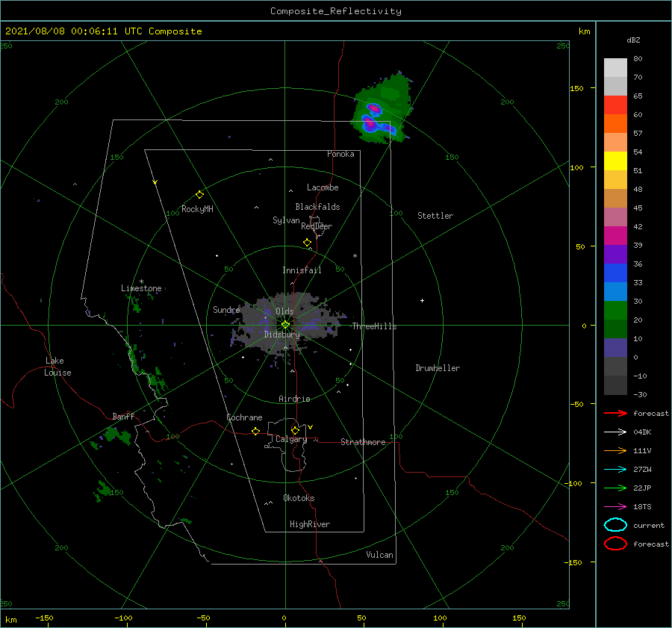Viewport: 672px width, 628px height.
Task: Click the Airdrie town label
Action: click(x=294, y=399)
